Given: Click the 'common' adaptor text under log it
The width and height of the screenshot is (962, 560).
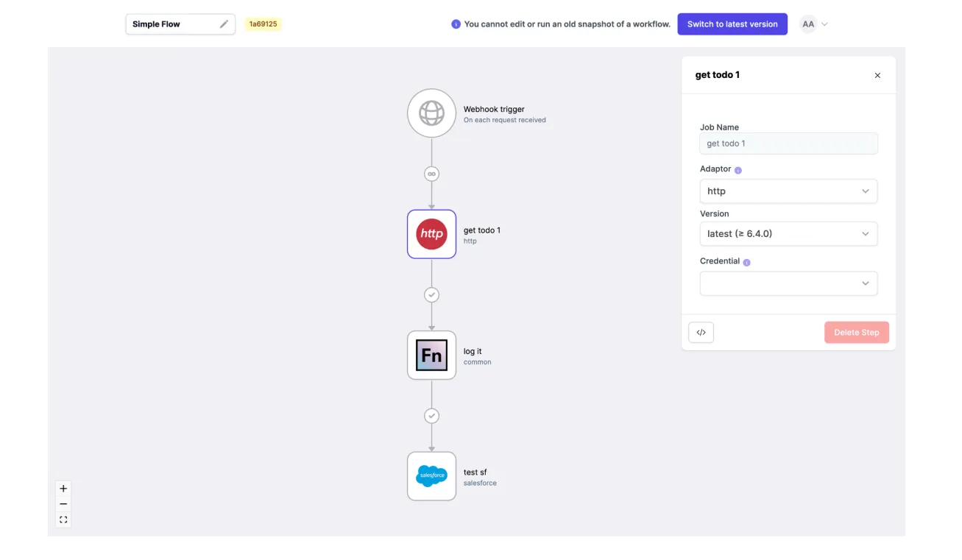Looking at the screenshot, I should tap(477, 362).
